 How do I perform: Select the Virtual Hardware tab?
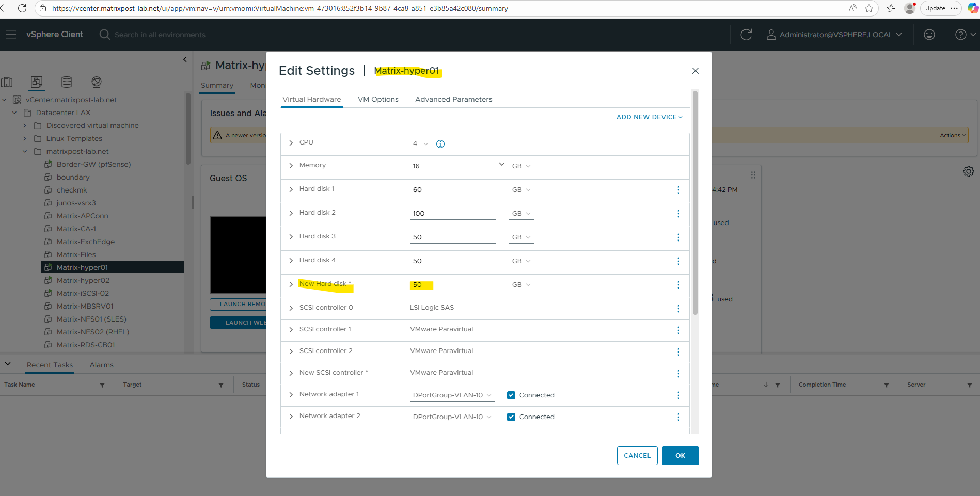312,99
